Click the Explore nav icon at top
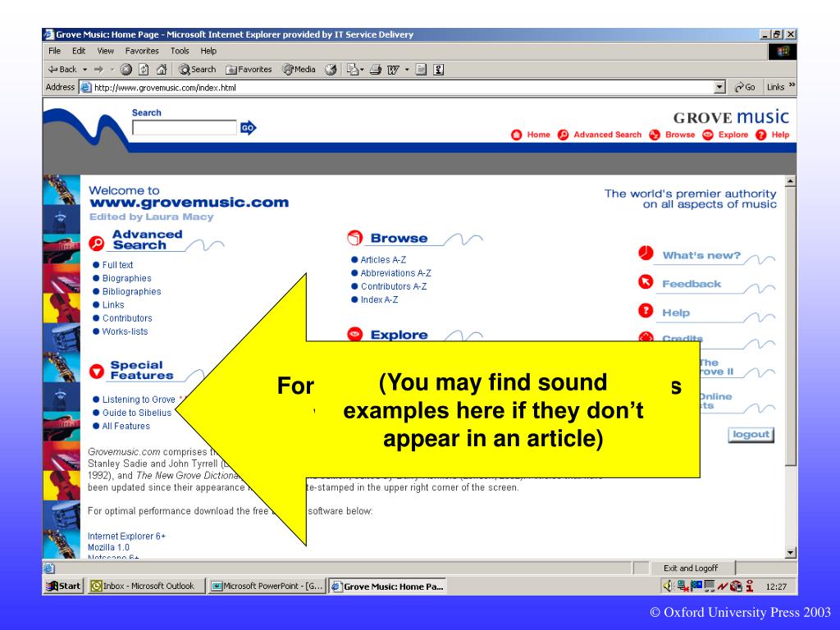The image size is (840, 630). pyautogui.click(x=708, y=135)
